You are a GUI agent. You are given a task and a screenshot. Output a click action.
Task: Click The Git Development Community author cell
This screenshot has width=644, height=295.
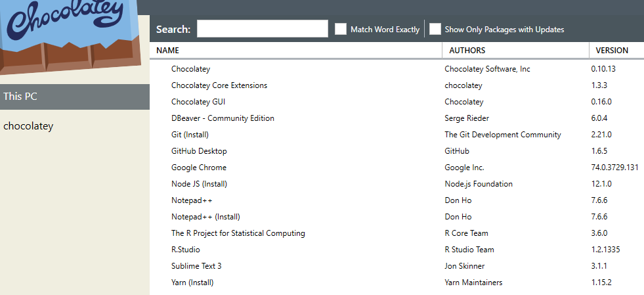pos(503,135)
